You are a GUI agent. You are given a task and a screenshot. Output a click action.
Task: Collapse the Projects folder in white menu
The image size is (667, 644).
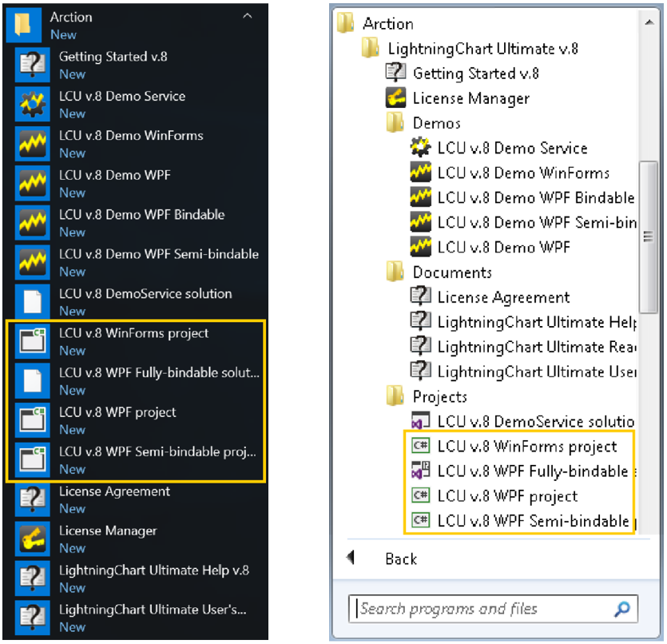427,396
